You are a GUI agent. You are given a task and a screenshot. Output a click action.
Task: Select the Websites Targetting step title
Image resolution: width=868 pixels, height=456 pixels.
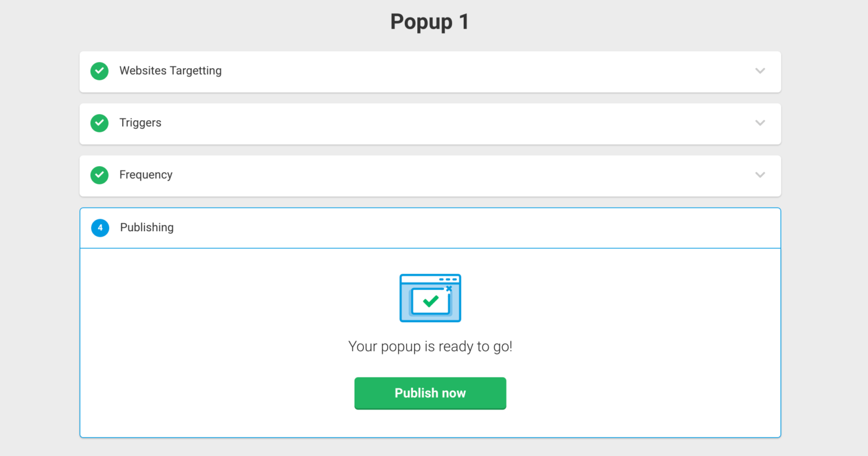tap(170, 71)
